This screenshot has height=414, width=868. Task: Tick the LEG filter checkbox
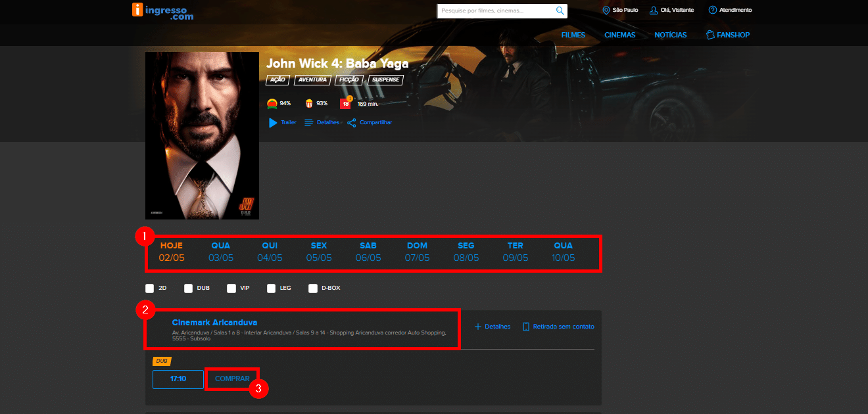point(272,288)
